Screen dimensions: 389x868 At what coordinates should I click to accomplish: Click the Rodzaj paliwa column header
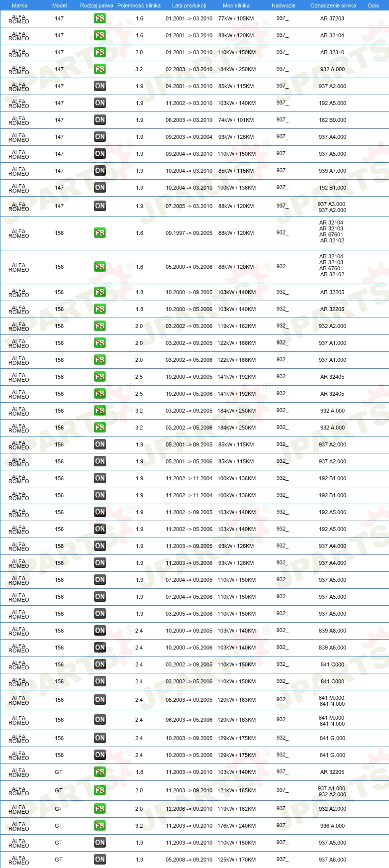pyautogui.click(x=97, y=5)
